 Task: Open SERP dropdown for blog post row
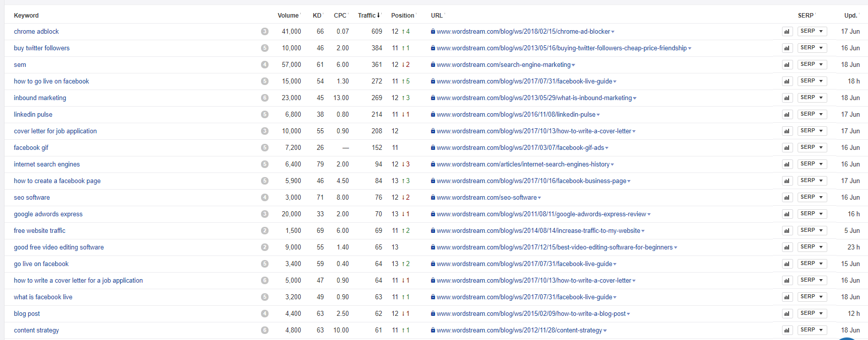pyautogui.click(x=812, y=313)
